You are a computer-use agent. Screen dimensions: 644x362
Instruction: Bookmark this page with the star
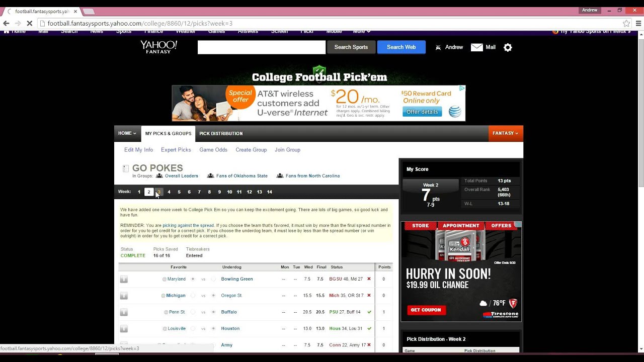[x=626, y=23]
